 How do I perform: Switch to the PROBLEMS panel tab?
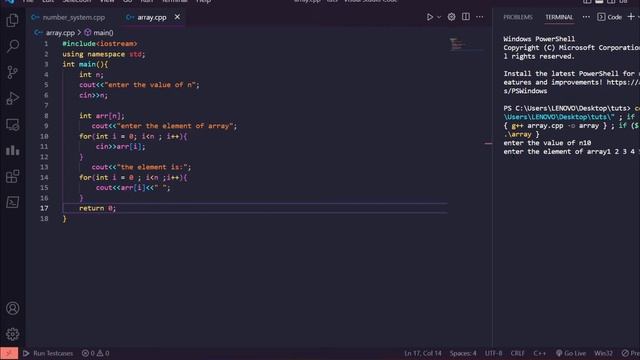(518, 17)
